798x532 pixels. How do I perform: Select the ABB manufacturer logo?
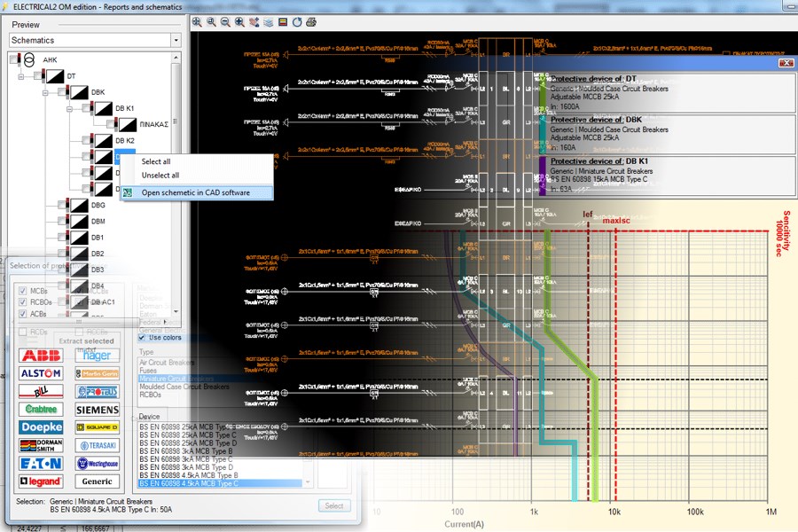tap(41, 356)
